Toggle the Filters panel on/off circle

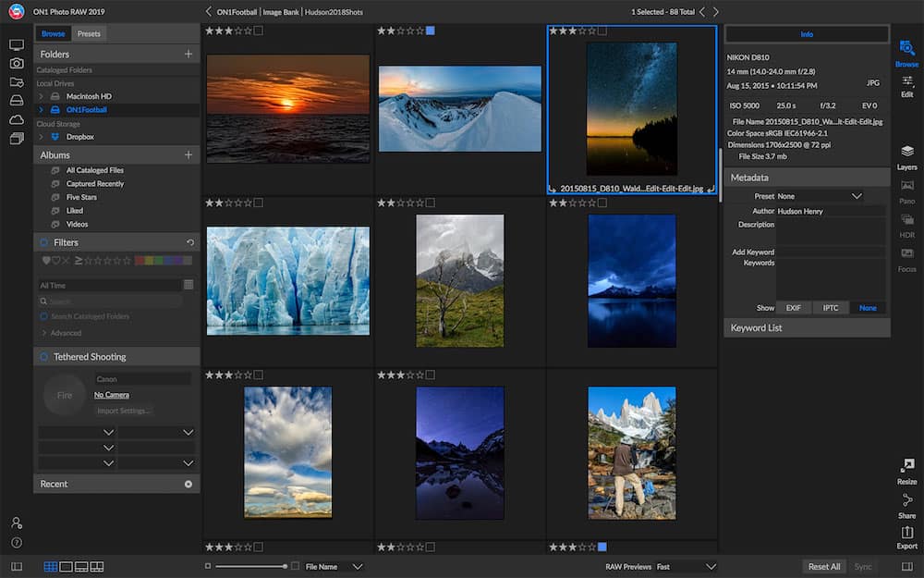[43, 242]
